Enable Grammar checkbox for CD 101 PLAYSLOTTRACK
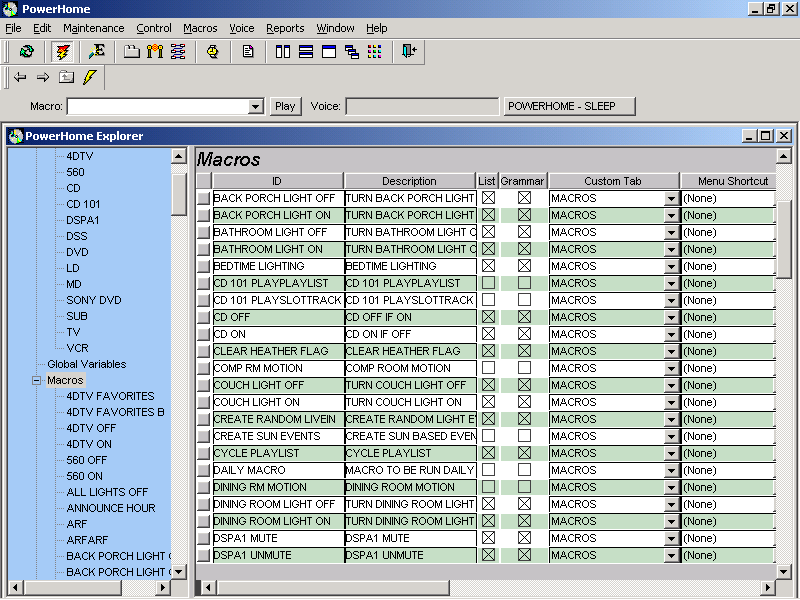 tap(524, 300)
